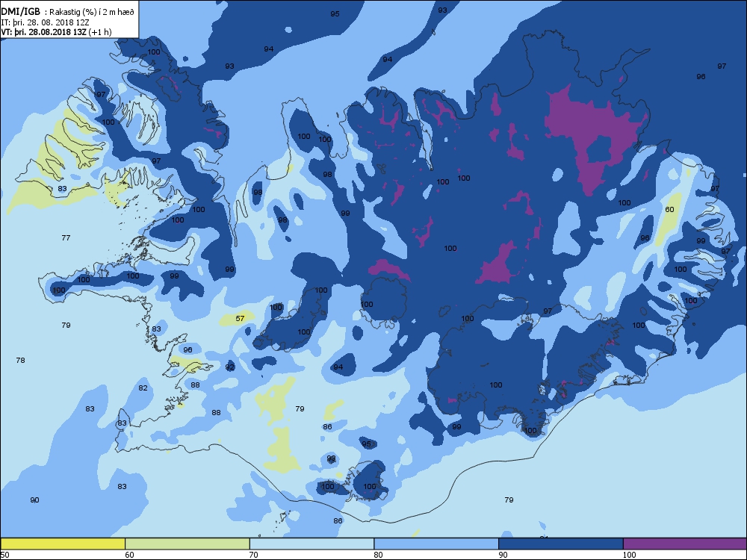Click the purple above-100 legend swatch

pyautogui.click(x=684, y=544)
